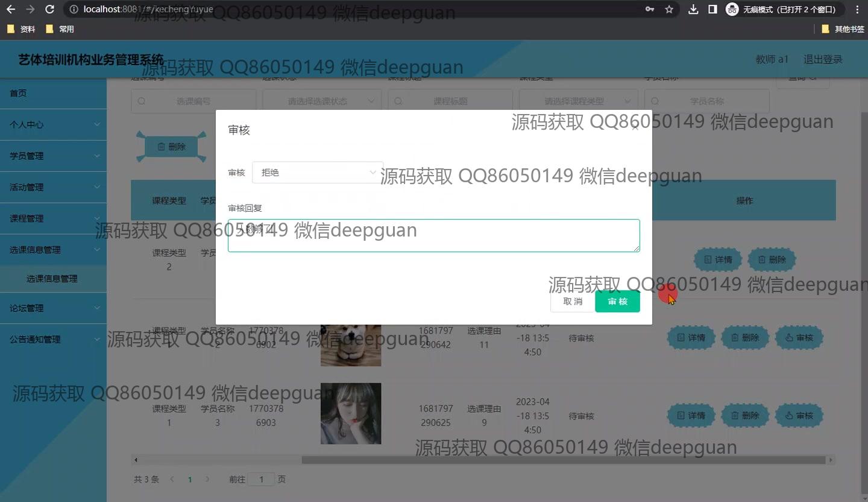
Task: Click the password key icon in address bar
Action: pos(650,10)
